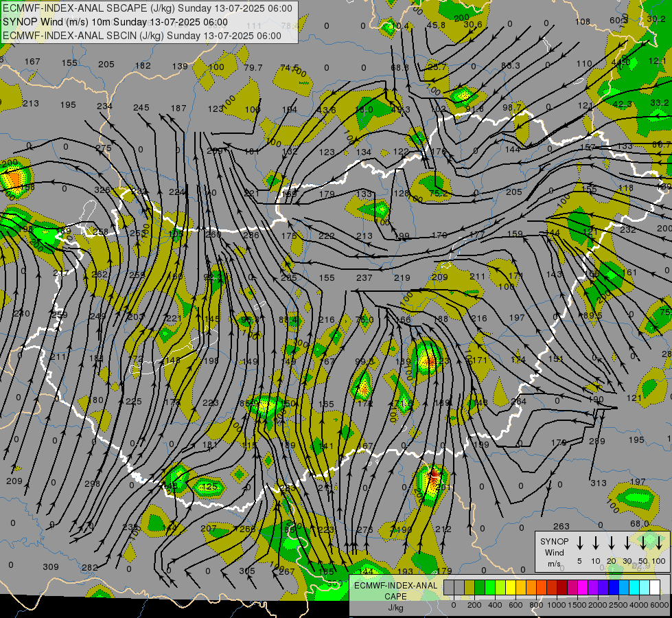This screenshot has width=672, height=618.
Task: Pick the bright magenta swatch in CAPE color bar
Action: pos(583,588)
